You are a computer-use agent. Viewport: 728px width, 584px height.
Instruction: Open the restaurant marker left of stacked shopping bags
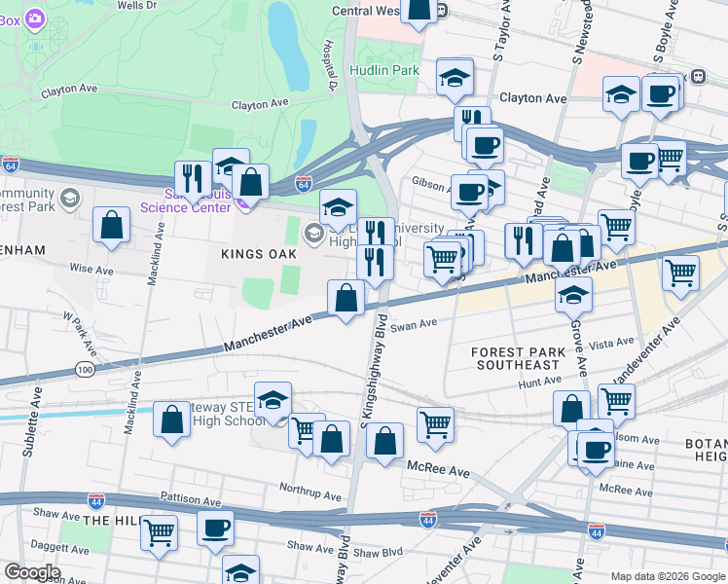(524, 243)
